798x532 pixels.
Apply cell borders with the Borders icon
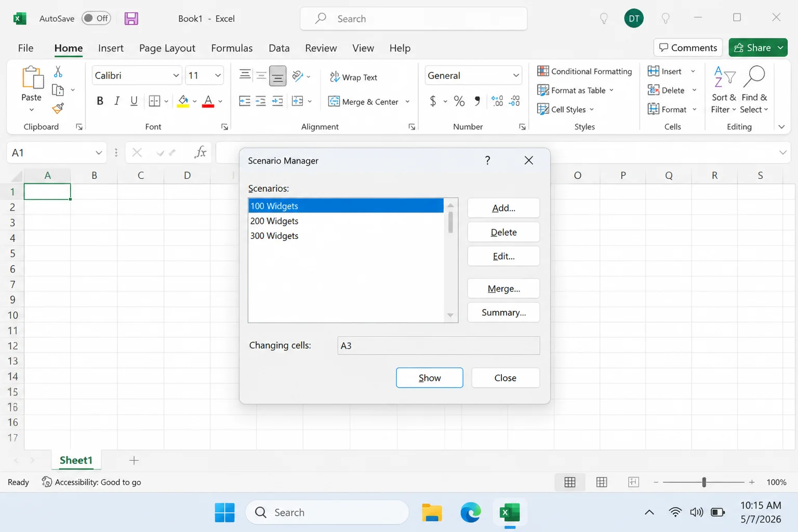(x=154, y=101)
